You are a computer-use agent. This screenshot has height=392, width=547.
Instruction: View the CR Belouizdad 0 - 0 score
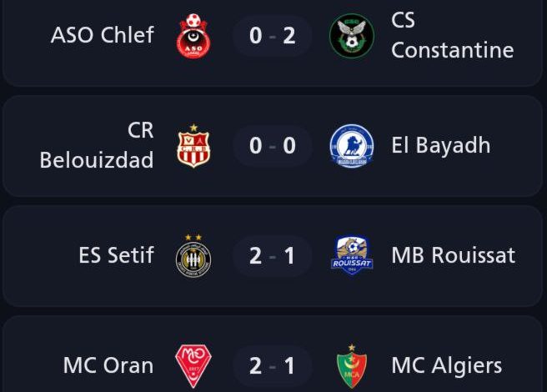tap(273, 146)
